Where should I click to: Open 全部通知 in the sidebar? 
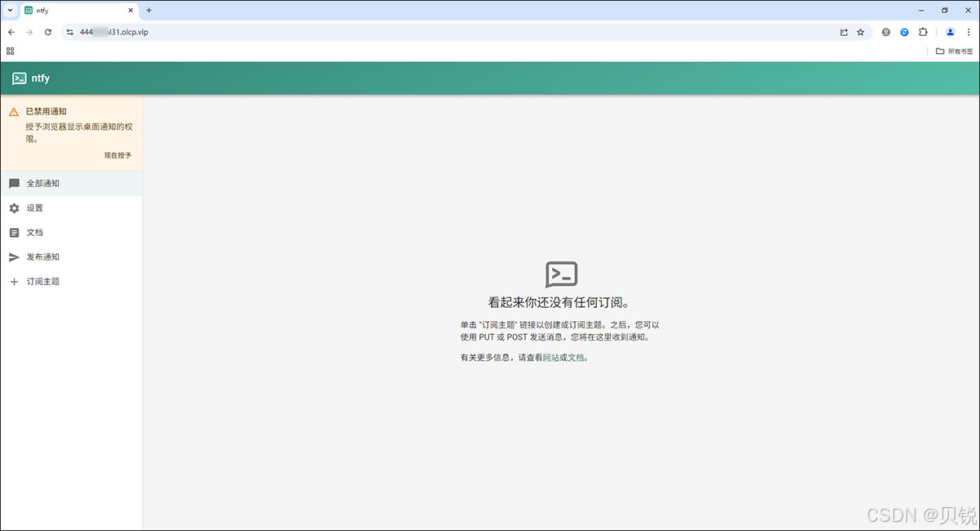point(71,184)
